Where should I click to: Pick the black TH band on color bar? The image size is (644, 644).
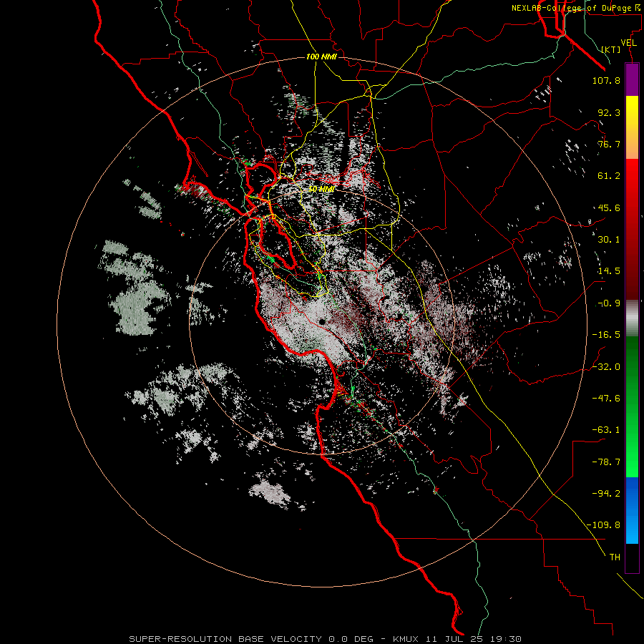point(632,557)
